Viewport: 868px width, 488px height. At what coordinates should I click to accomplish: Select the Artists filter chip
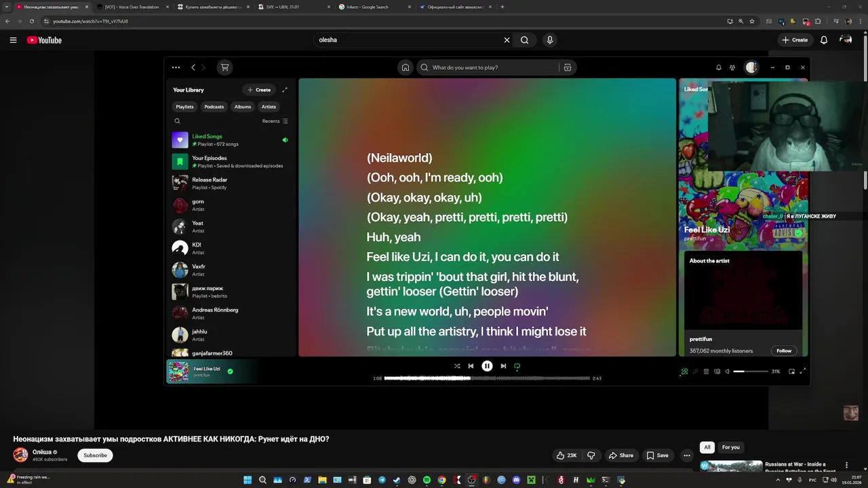[269, 106]
